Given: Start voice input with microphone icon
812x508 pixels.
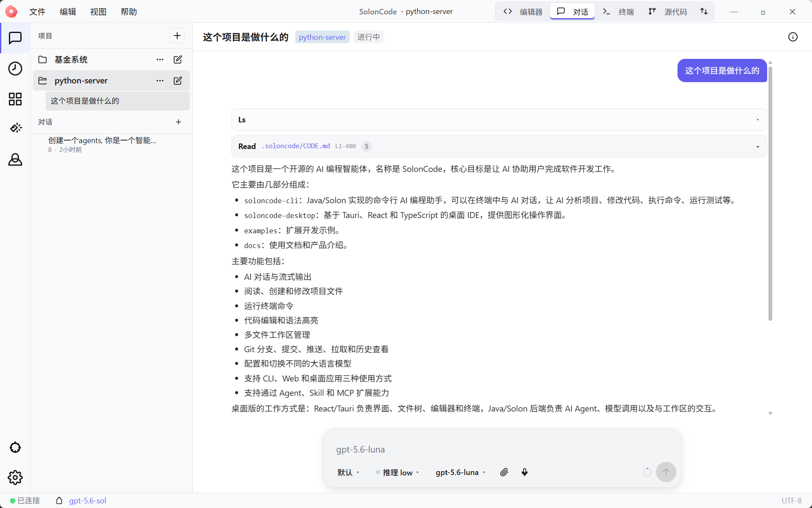Looking at the screenshot, I should pos(524,472).
